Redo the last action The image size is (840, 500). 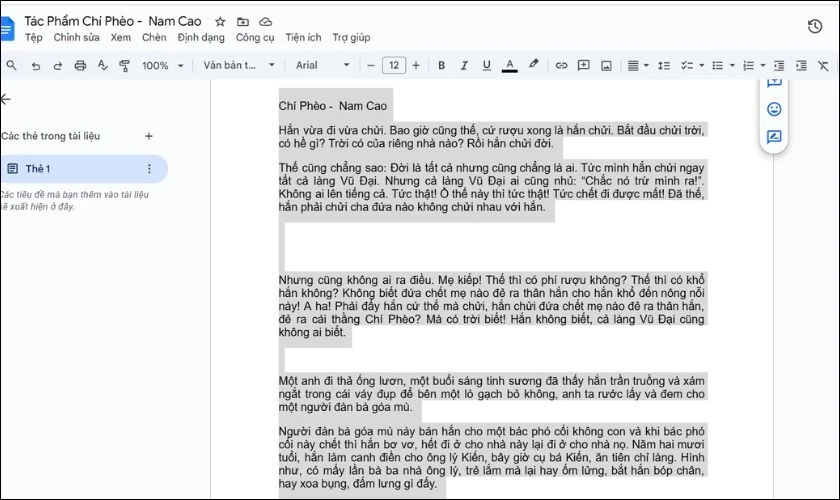coord(58,65)
